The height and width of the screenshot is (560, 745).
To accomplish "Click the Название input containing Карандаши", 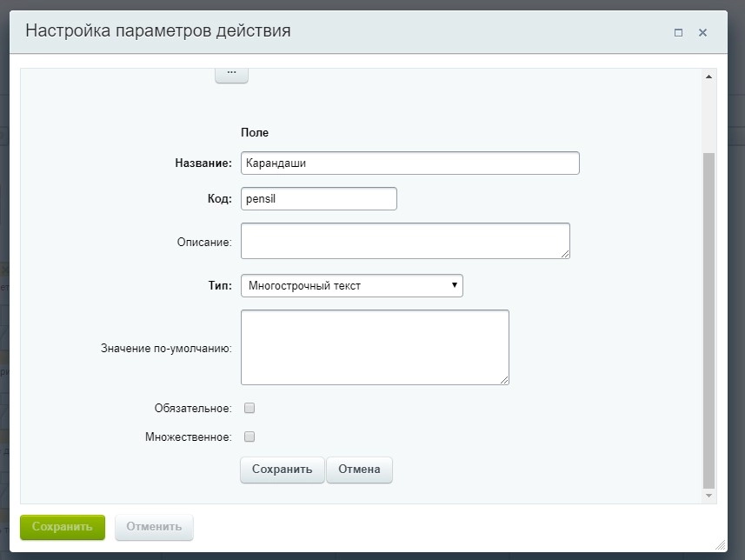I will [x=409, y=163].
